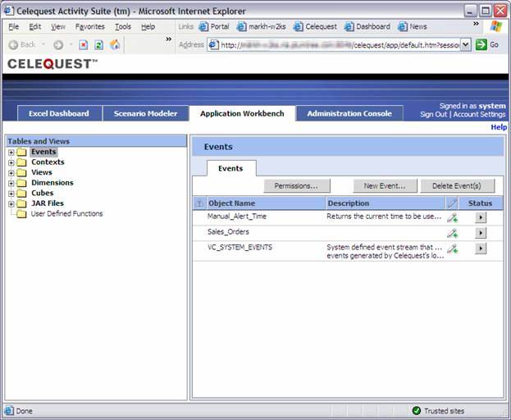This screenshot has width=511, height=420.
Task: Go back with the Back button
Action: tap(22, 44)
